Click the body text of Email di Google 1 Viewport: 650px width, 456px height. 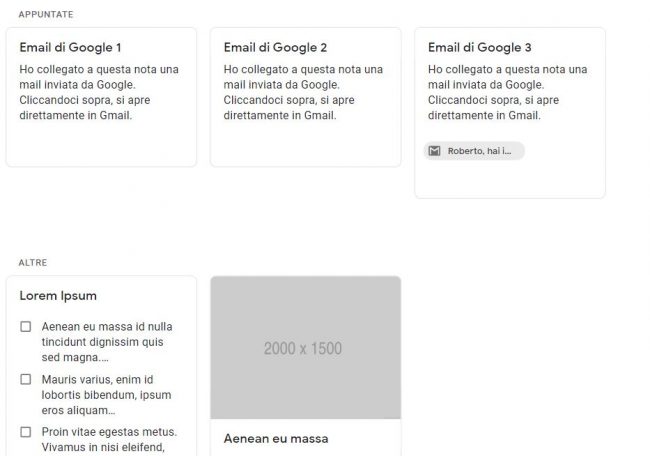pyautogui.click(x=99, y=92)
